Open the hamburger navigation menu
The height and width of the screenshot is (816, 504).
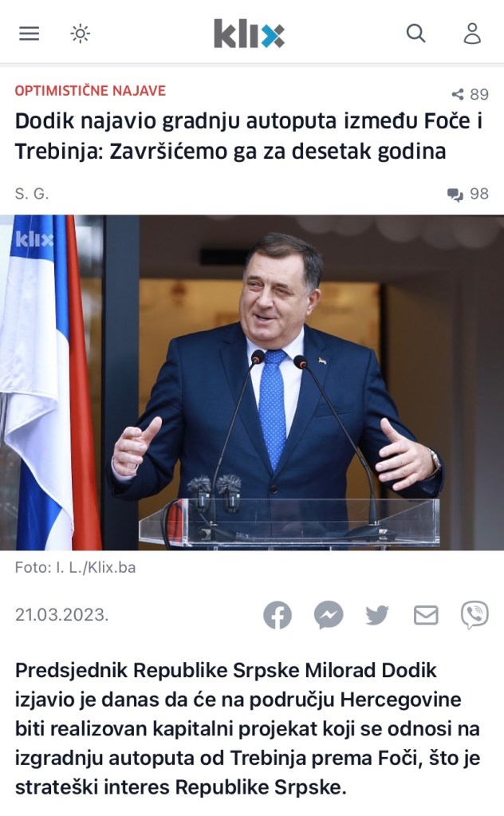[x=30, y=34]
